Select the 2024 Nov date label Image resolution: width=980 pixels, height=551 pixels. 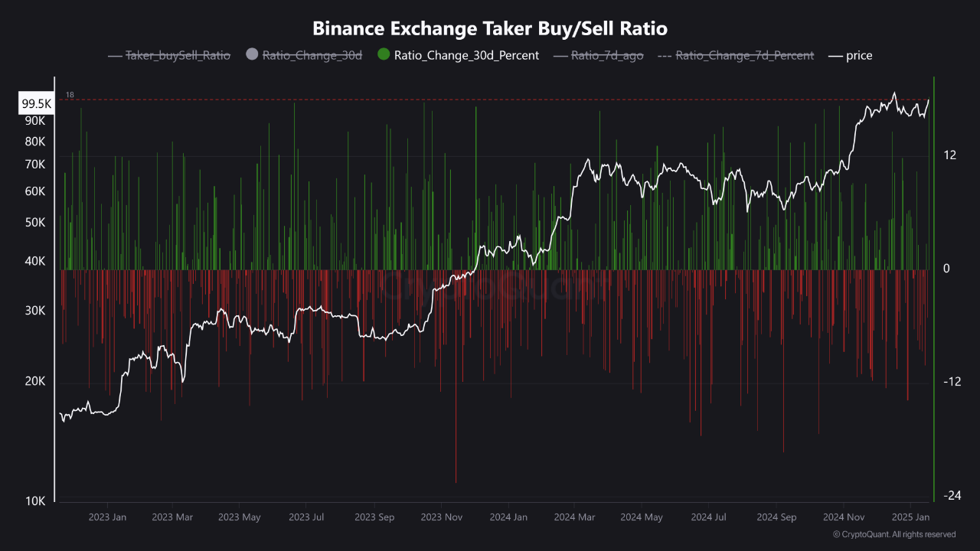click(x=844, y=517)
